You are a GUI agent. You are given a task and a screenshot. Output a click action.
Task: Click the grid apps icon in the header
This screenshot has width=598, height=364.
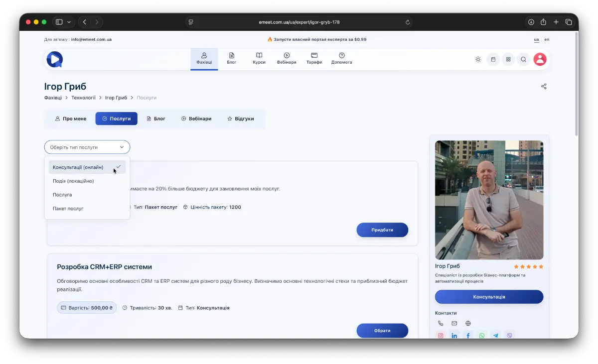click(x=508, y=59)
